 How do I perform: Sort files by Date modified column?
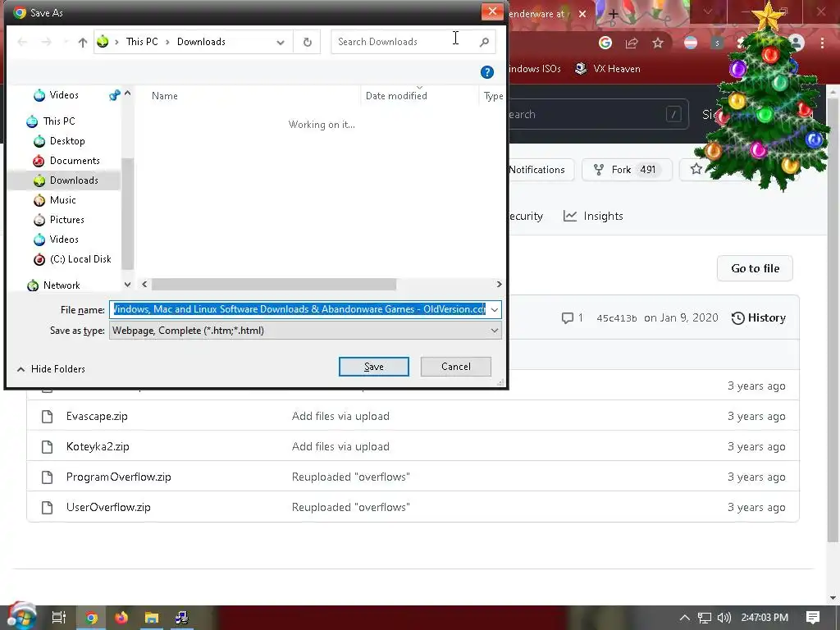point(396,96)
